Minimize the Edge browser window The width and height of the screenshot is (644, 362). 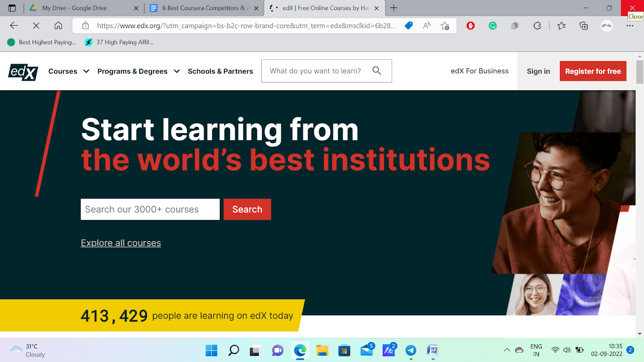pos(586,8)
